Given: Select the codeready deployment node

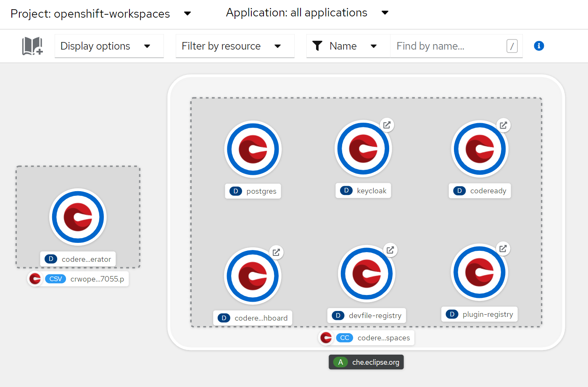Looking at the screenshot, I should click(x=480, y=149).
